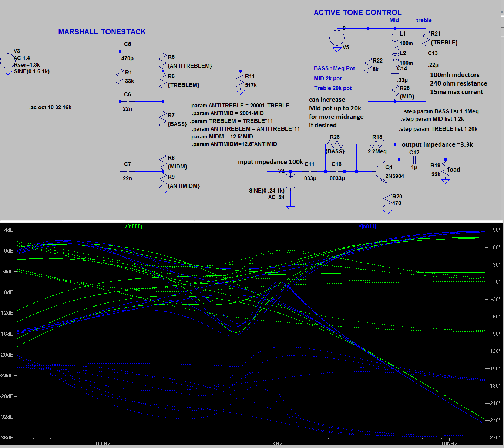Select capacitor C7 22n symbol
This screenshot has width=504, height=448.
click(x=128, y=171)
